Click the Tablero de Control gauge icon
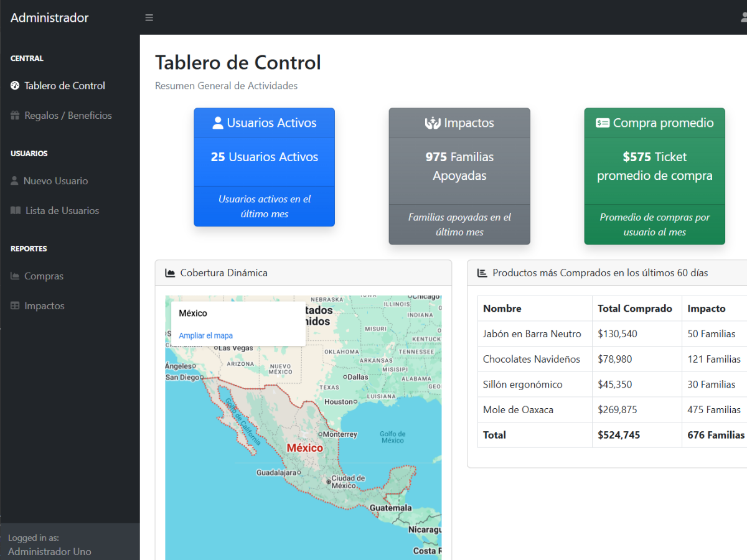This screenshot has width=747, height=560. click(x=15, y=86)
